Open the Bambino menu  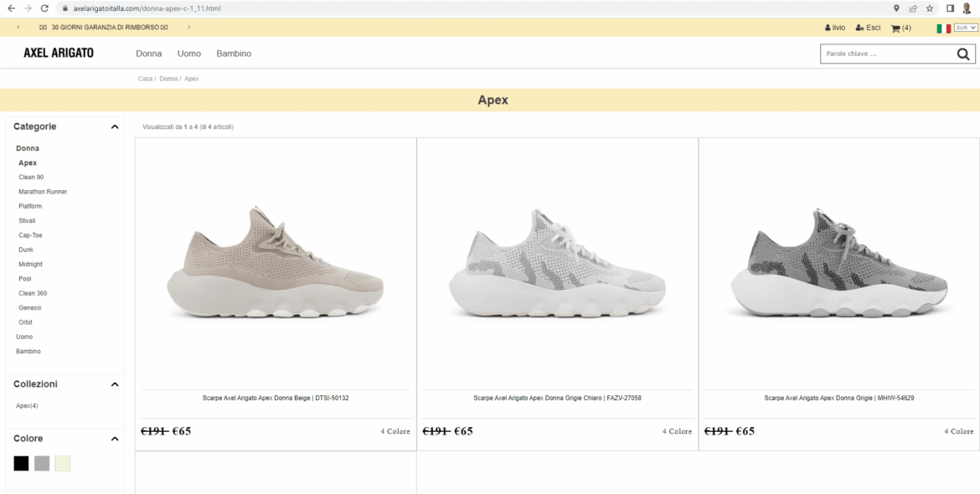(x=234, y=54)
